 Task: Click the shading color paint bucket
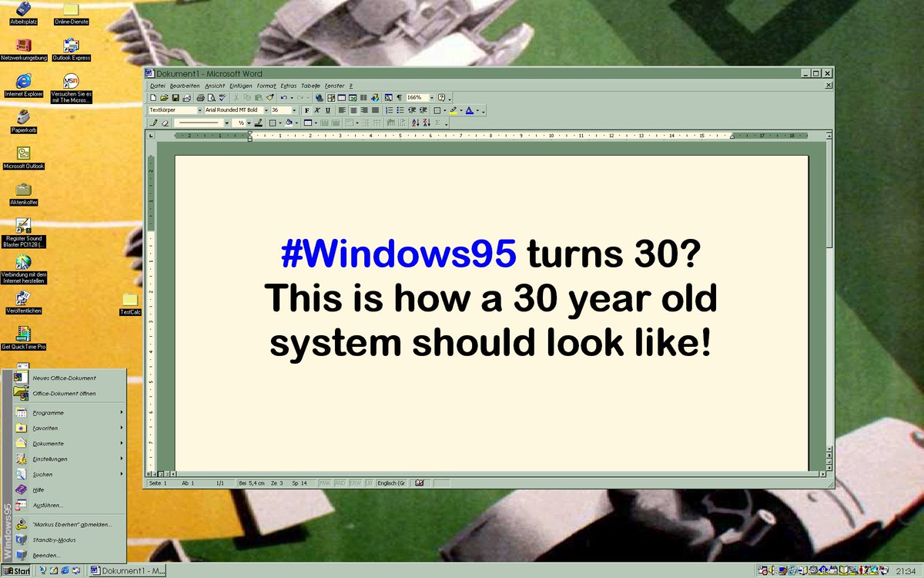[289, 123]
